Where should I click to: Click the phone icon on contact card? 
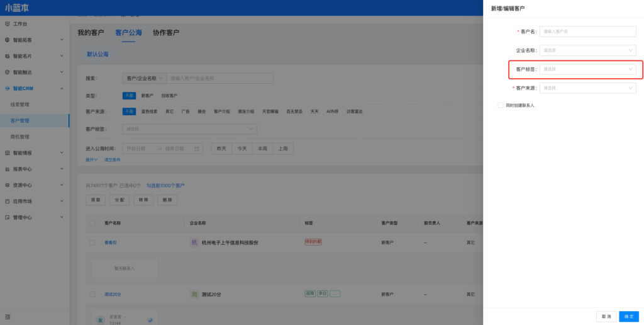[150, 320]
